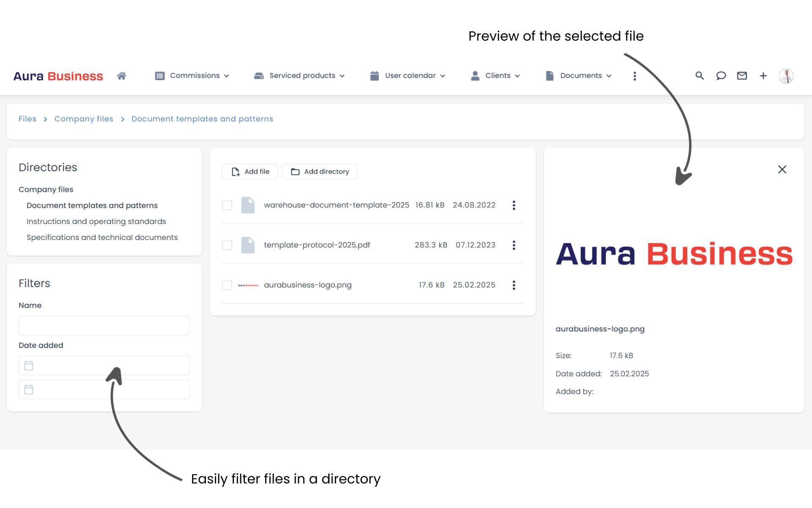Viewport: 812px width, 508px height.
Task: Click the Add file button
Action: (250, 171)
